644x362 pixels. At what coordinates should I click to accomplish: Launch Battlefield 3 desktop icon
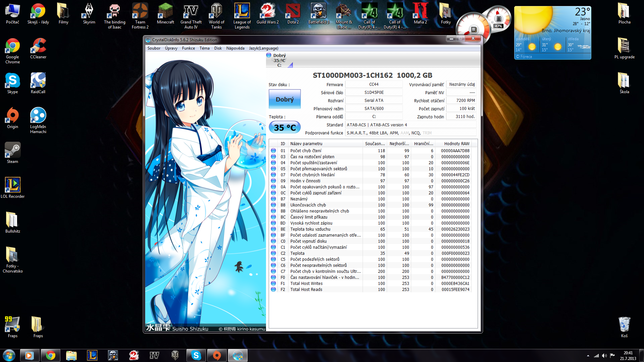click(318, 14)
